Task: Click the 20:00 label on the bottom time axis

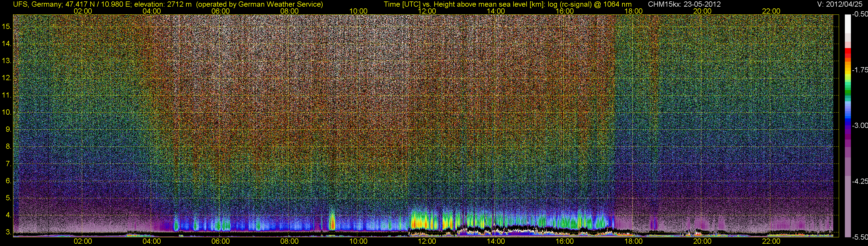Action: click(702, 241)
